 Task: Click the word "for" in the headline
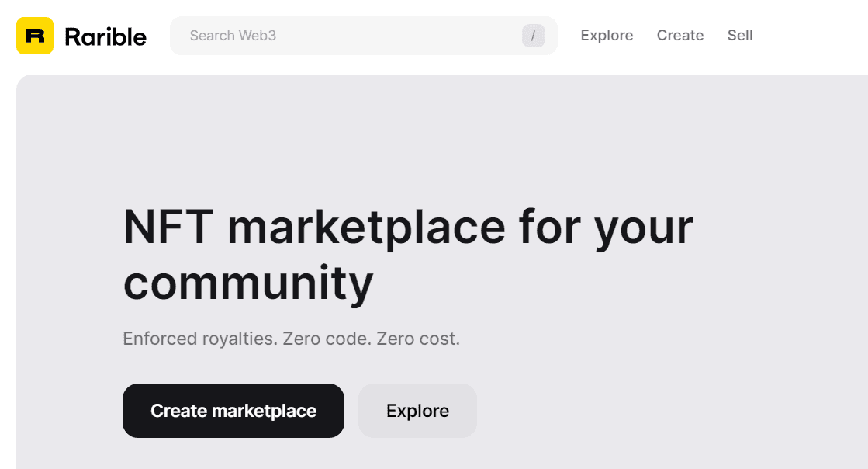(550, 228)
